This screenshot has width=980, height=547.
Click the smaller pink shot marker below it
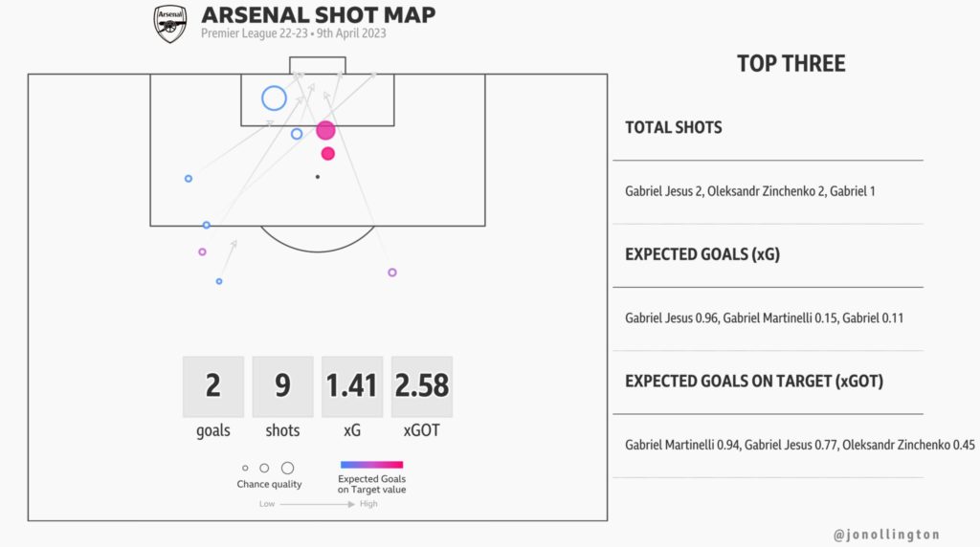(328, 154)
